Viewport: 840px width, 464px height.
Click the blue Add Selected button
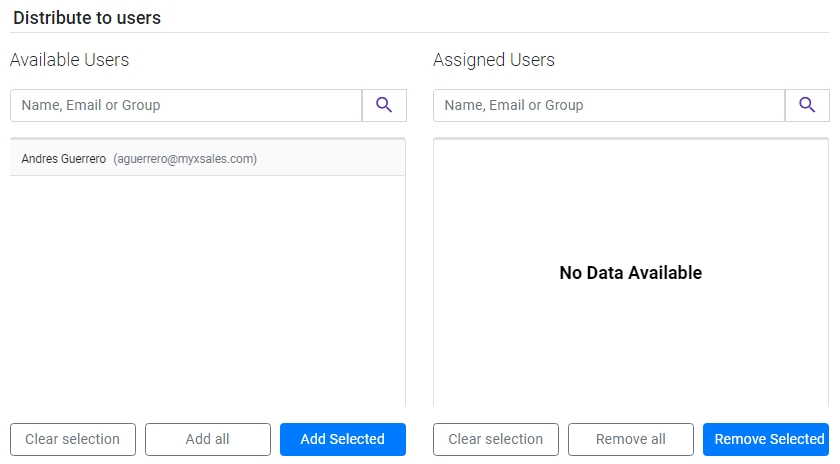tap(343, 439)
